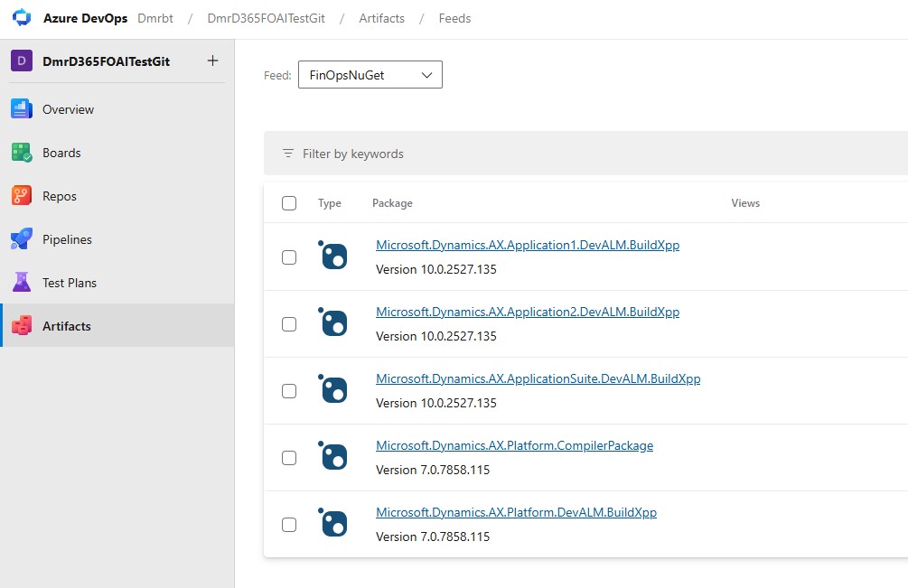Click the DmrD365FOAITestGit breadcrumb

click(266, 18)
